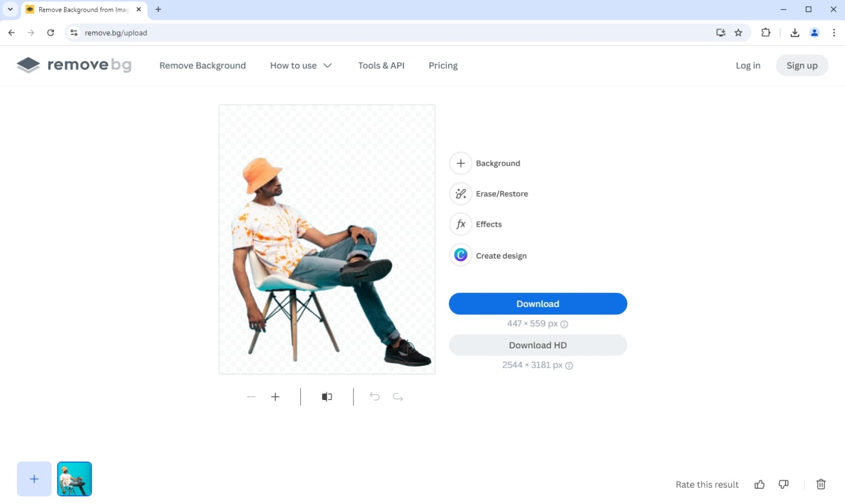Switch to the Remove Background from Image tab
The height and width of the screenshot is (504, 845).
83,9
